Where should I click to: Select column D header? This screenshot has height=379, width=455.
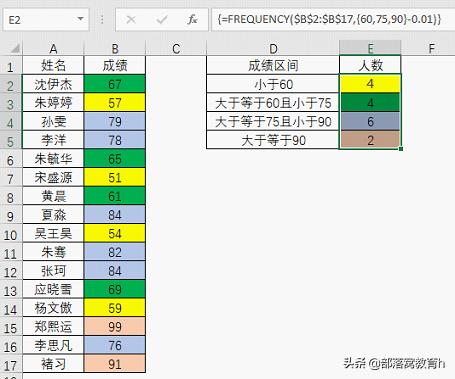click(x=273, y=49)
